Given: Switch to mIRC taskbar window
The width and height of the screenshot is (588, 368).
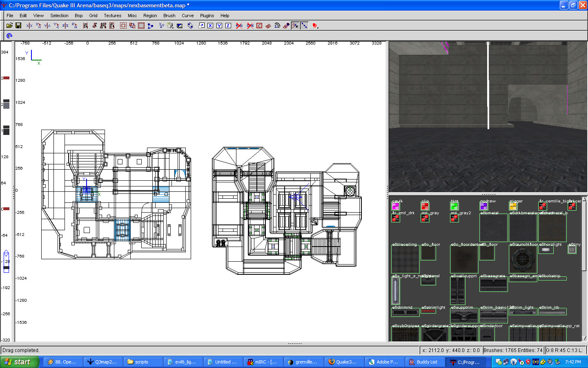Looking at the screenshot, I should point(263,362).
